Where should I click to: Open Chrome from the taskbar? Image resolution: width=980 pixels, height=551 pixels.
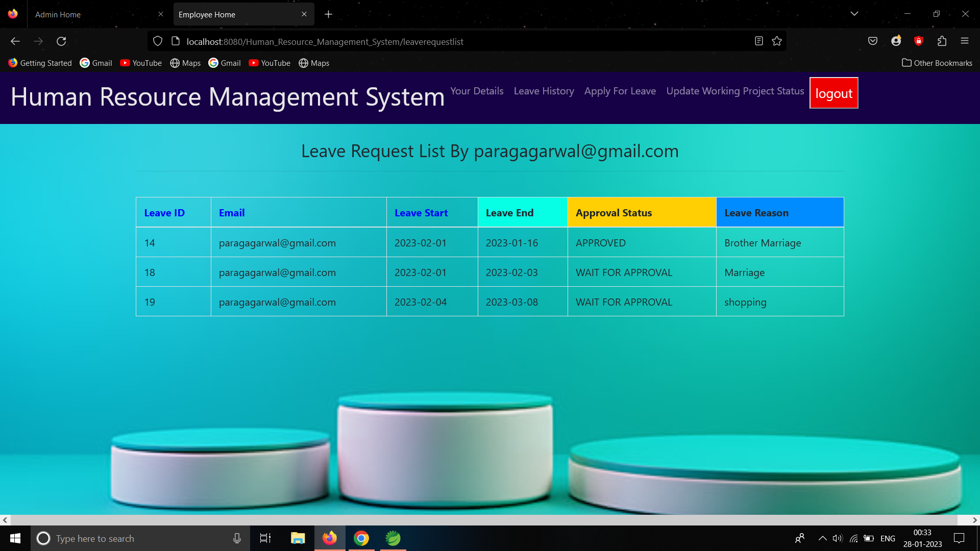(x=361, y=538)
